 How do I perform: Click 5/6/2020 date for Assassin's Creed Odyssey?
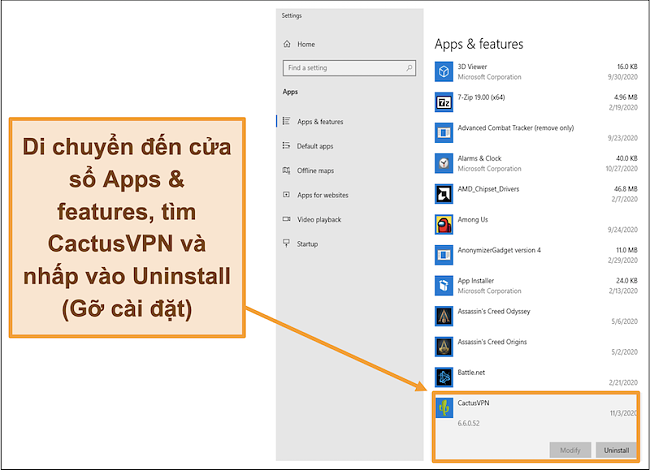coord(624,321)
